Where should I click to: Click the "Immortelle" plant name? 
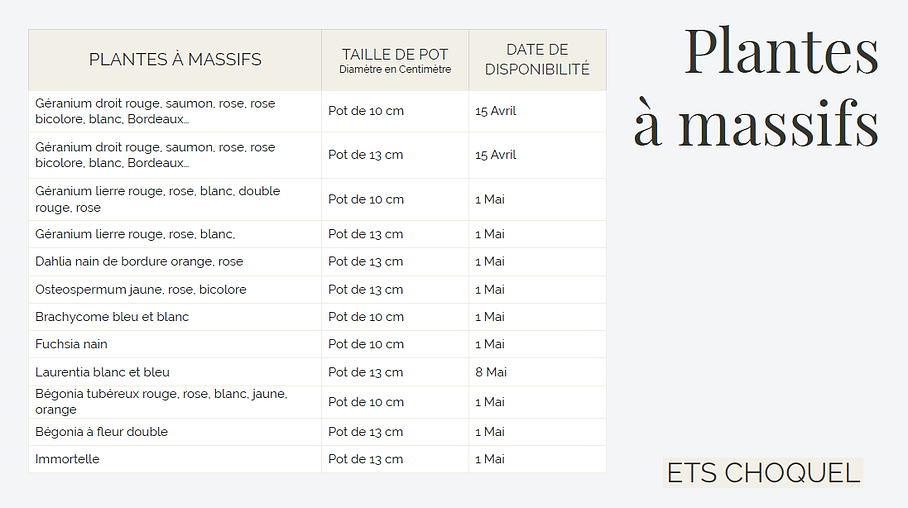(67, 459)
